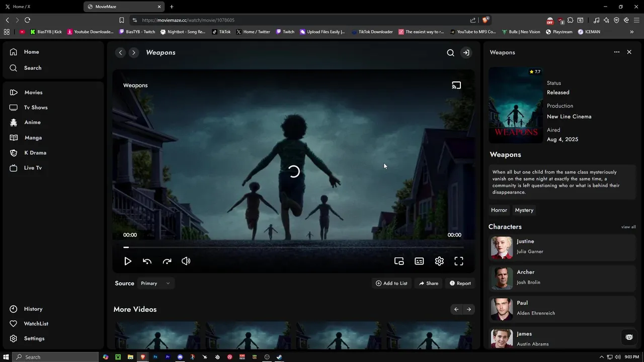
Task: Click the Share button
Action: tap(429, 283)
